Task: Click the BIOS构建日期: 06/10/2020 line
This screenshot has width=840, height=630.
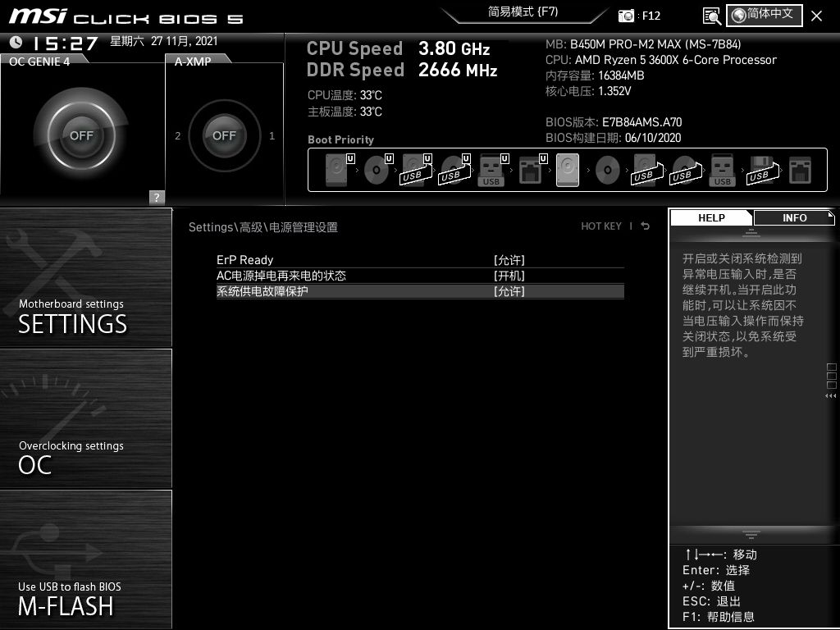Action: pos(613,138)
